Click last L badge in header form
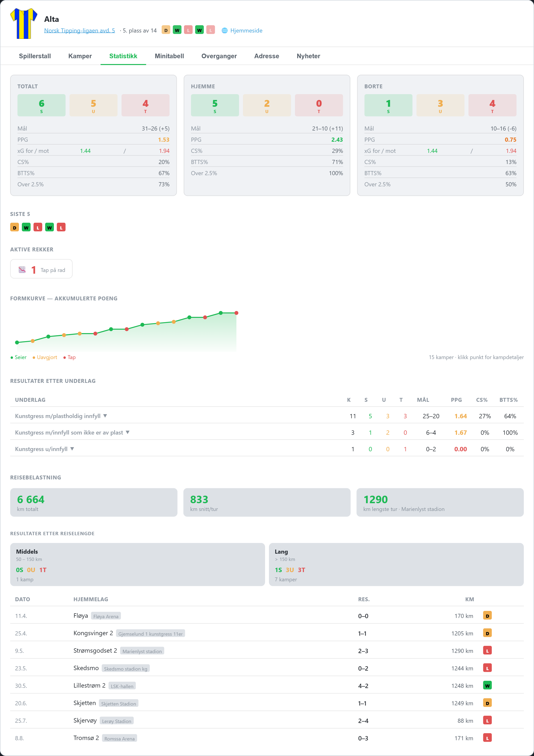 210,30
